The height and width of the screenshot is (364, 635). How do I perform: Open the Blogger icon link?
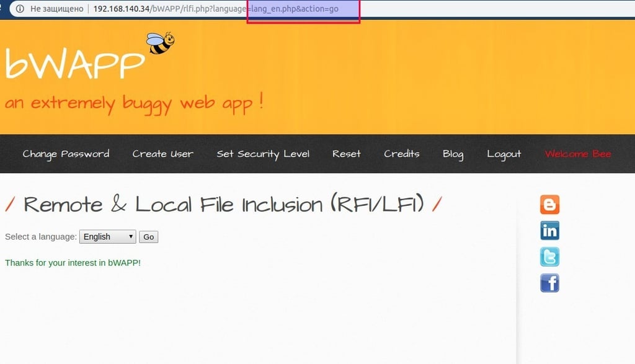(x=549, y=205)
